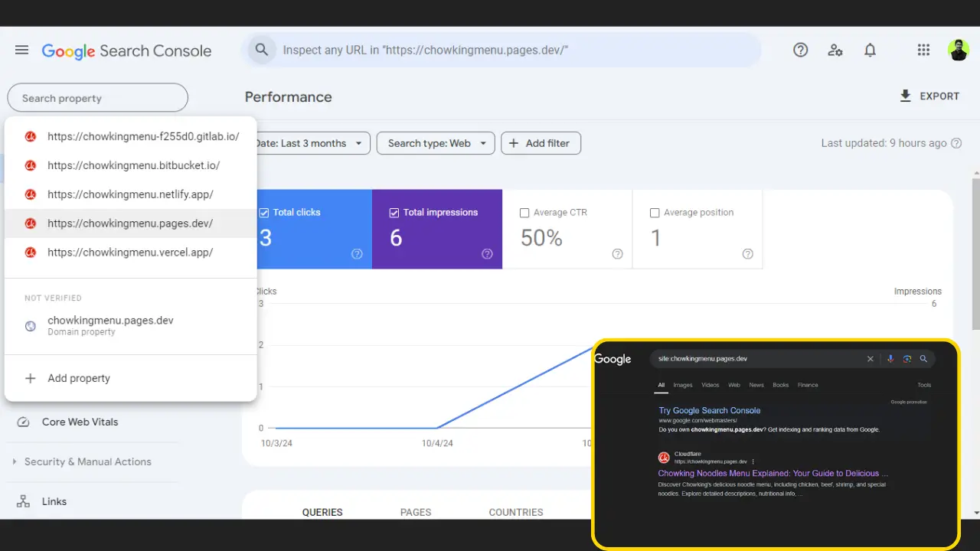Click the user and permissions icon
The width and height of the screenshot is (980, 551).
(835, 50)
